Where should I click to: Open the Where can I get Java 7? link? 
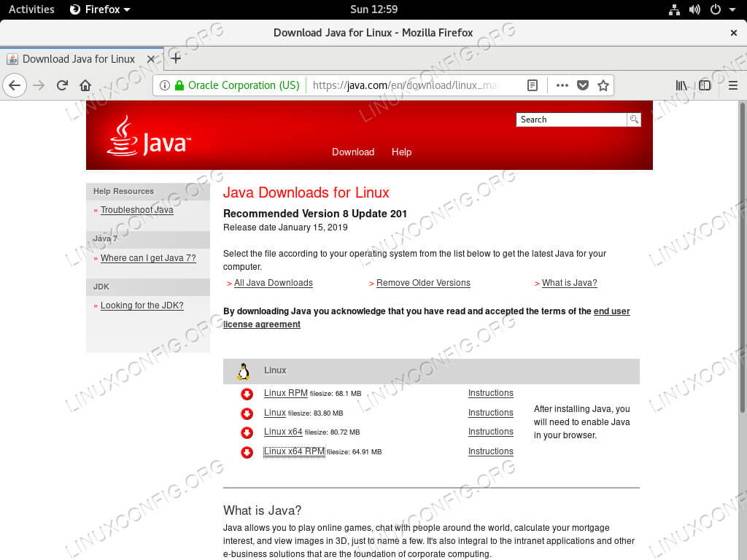point(148,258)
